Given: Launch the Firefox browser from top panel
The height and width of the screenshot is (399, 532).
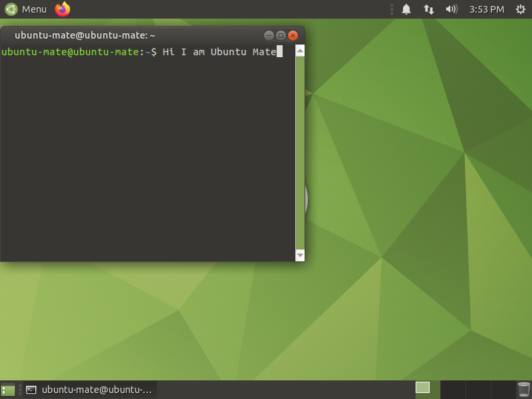Looking at the screenshot, I should (63, 9).
